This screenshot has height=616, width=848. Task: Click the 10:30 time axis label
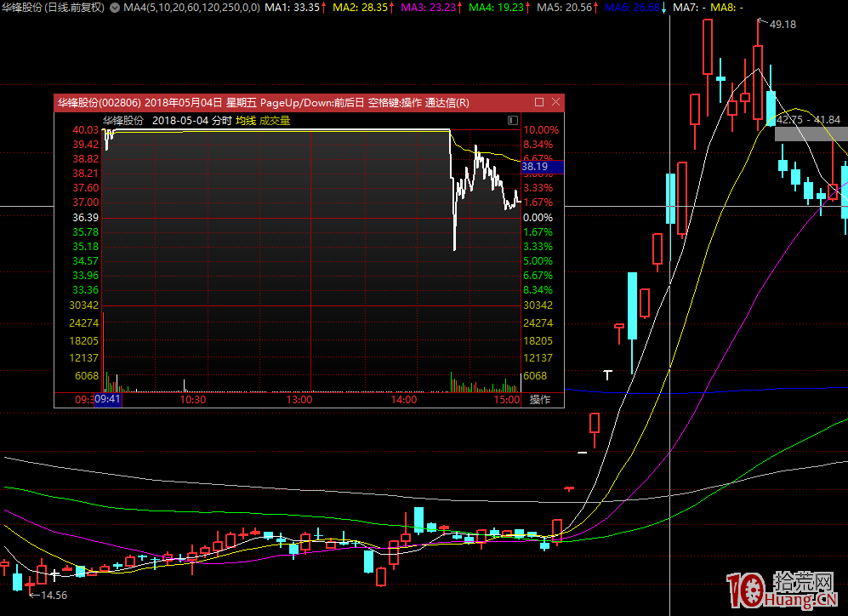[192, 400]
